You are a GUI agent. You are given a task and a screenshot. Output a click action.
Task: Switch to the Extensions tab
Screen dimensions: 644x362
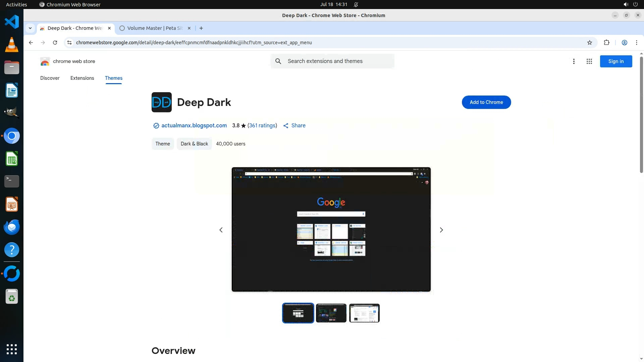pyautogui.click(x=82, y=78)
